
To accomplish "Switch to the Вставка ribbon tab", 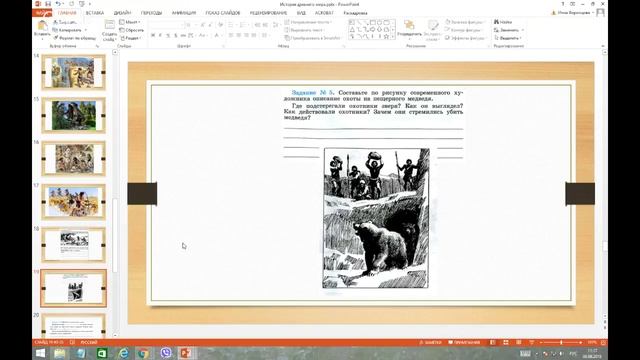I will 95,13.
